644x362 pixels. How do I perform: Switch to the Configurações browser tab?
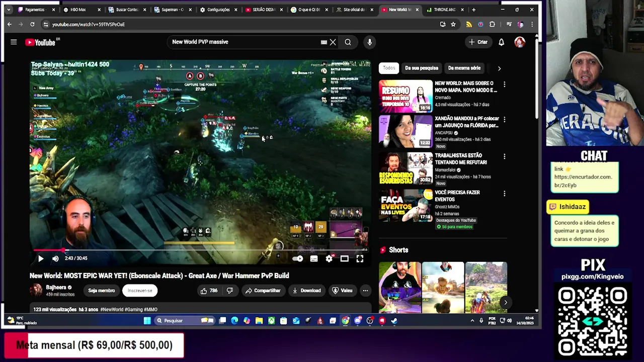point(218,10)
